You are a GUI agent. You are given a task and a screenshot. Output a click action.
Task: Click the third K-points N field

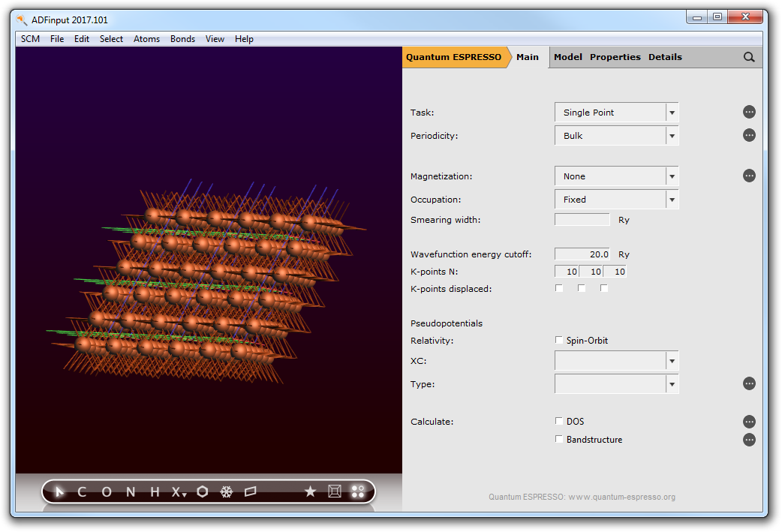coord(615,271)
